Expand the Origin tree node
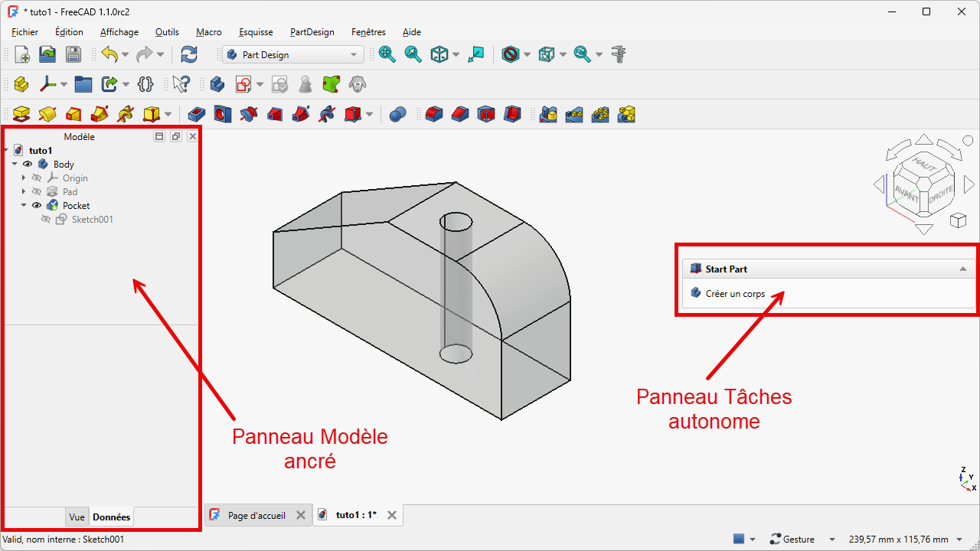Screen dimensions: 980x551 click(x=24, y=178)
